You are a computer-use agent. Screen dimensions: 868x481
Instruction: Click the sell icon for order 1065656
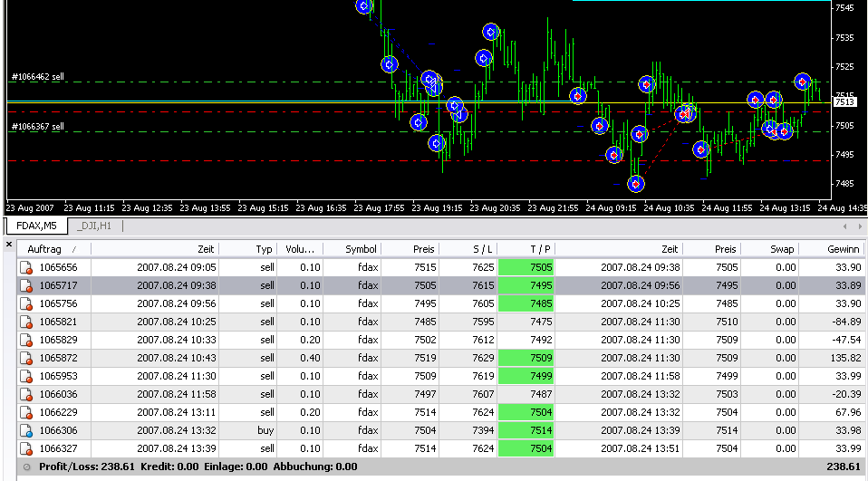26,267
